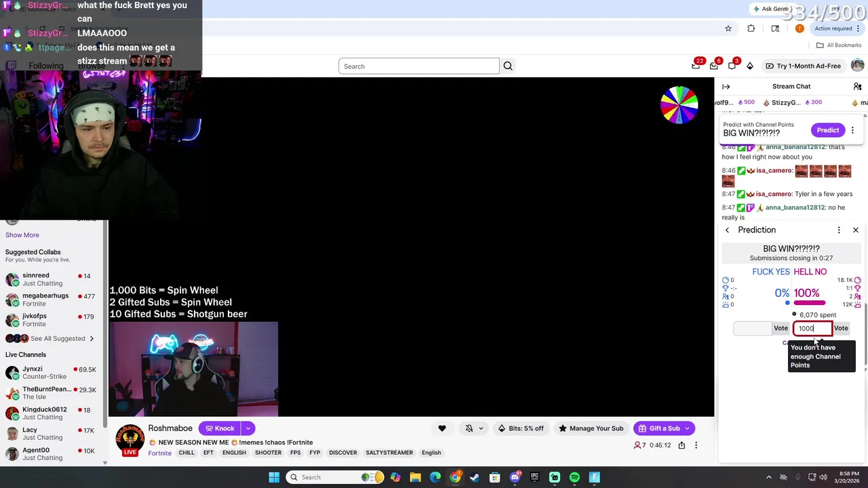868x488 pixels.
Task: Select the CHILL tag
Action: (186, 453)
